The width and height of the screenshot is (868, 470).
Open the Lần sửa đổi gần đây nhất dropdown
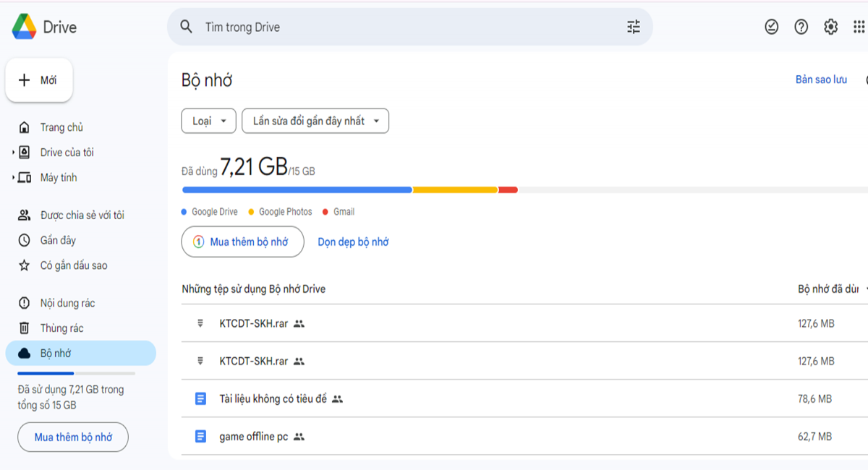(x=315, y=121)
